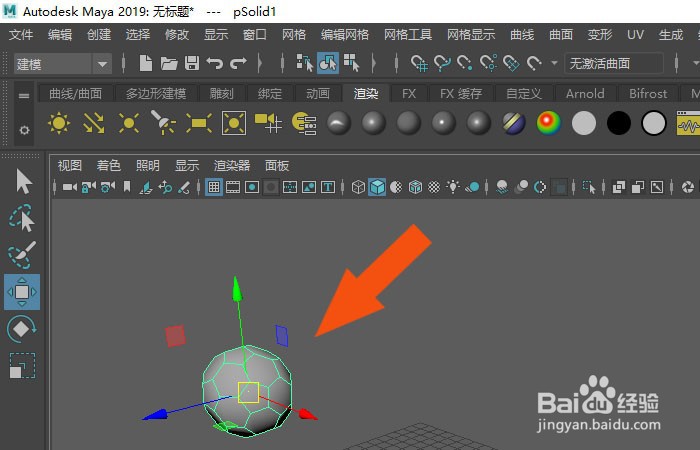Open the 创建 menu
The image size is (700, 450).
coord(99,35)
